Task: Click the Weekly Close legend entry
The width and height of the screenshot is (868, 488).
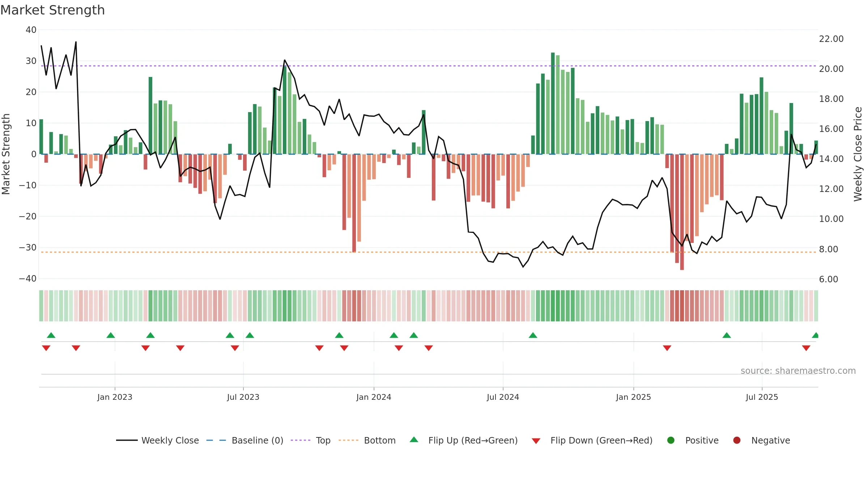Action: click(x=157, y=440)
